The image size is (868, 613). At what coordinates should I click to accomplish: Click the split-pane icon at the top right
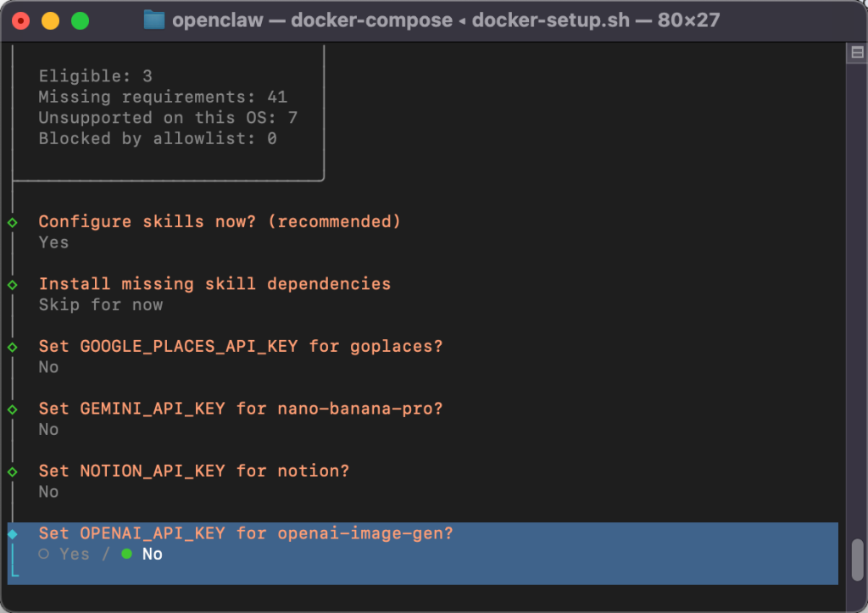pos(856,51)
